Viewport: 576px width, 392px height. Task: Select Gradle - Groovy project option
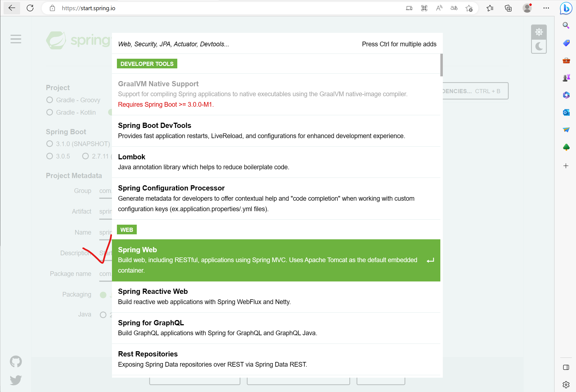(50, 100)
